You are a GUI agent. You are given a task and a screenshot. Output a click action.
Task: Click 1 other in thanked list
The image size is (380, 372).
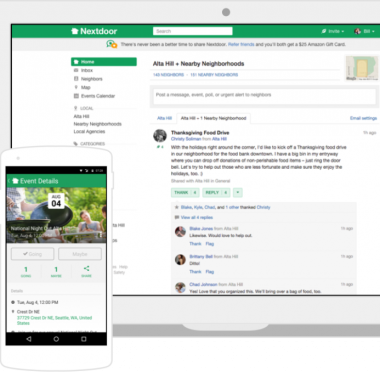232,207
